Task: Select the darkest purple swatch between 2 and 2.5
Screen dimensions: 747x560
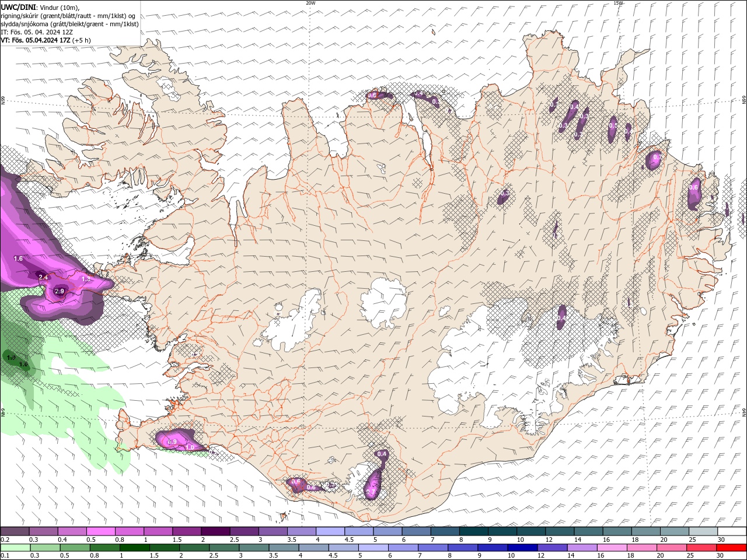Action: click(x=215, y=531)
